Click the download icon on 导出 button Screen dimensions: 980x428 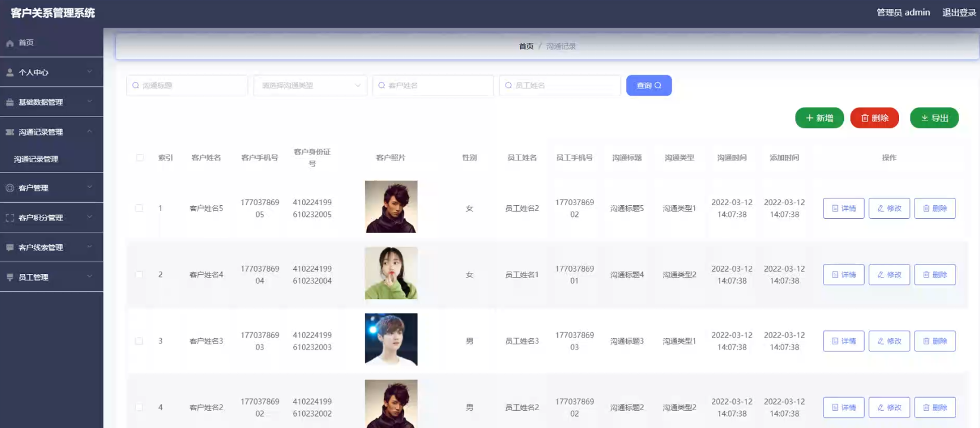925,118
